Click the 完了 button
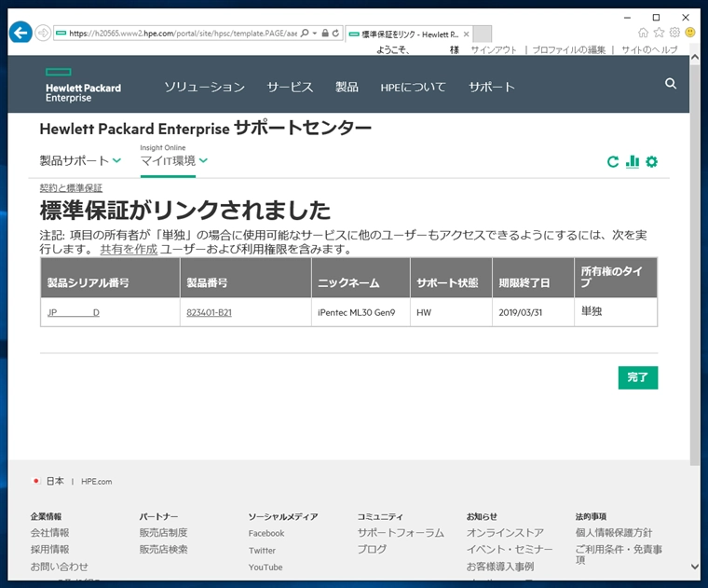708x588 pixels. coord(638,377)
